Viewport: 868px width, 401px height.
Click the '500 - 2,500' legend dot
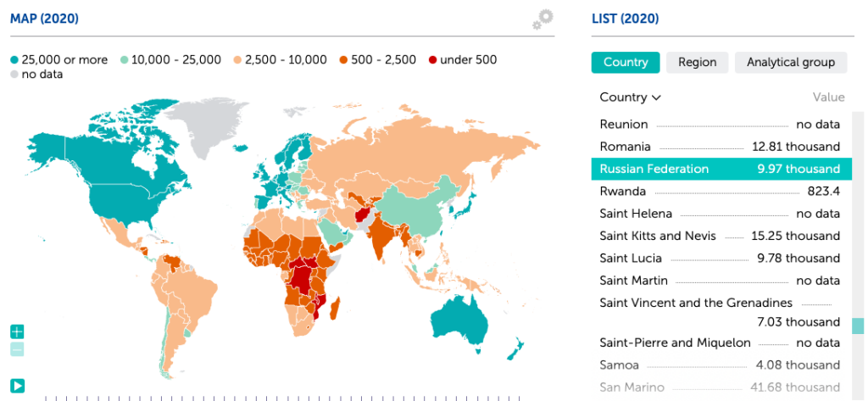coord(344,59)
